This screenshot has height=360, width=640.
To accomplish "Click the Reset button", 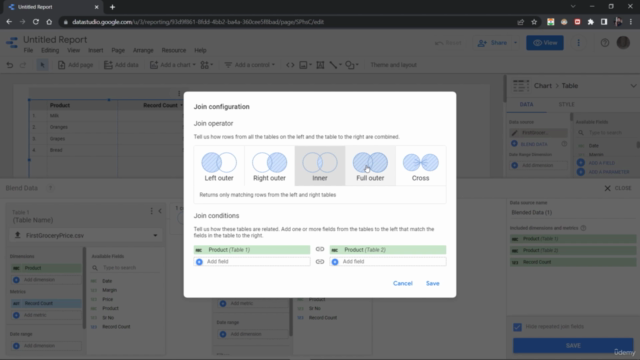I will tap(448, 43).
